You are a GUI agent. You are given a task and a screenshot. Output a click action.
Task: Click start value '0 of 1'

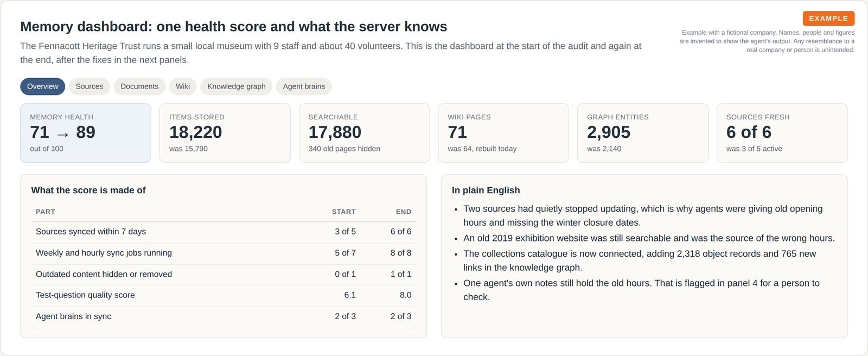pos(345,274)
